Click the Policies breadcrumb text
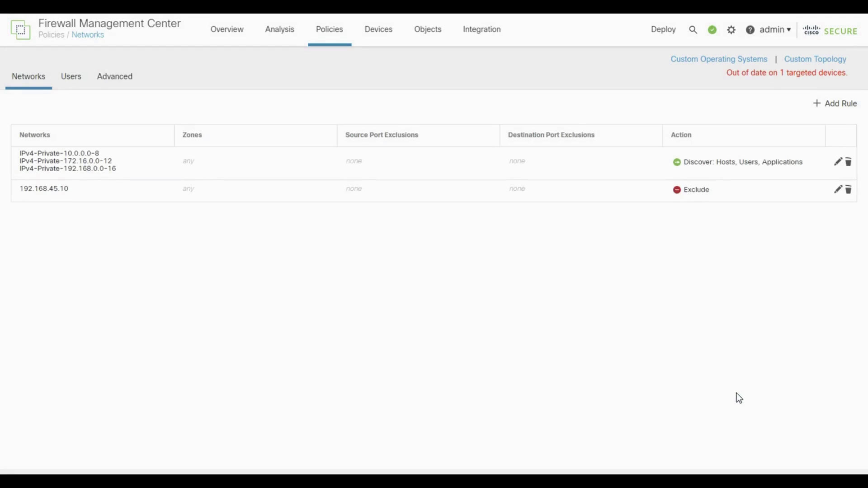868x488 pixels. [51, 35]
